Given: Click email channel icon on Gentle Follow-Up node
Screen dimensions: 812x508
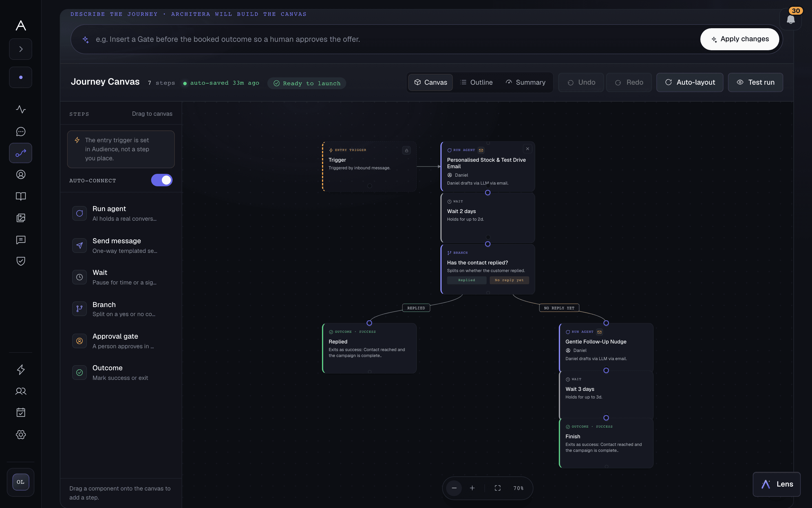Looking at the screenshot, I should click(x=599, y=332).
